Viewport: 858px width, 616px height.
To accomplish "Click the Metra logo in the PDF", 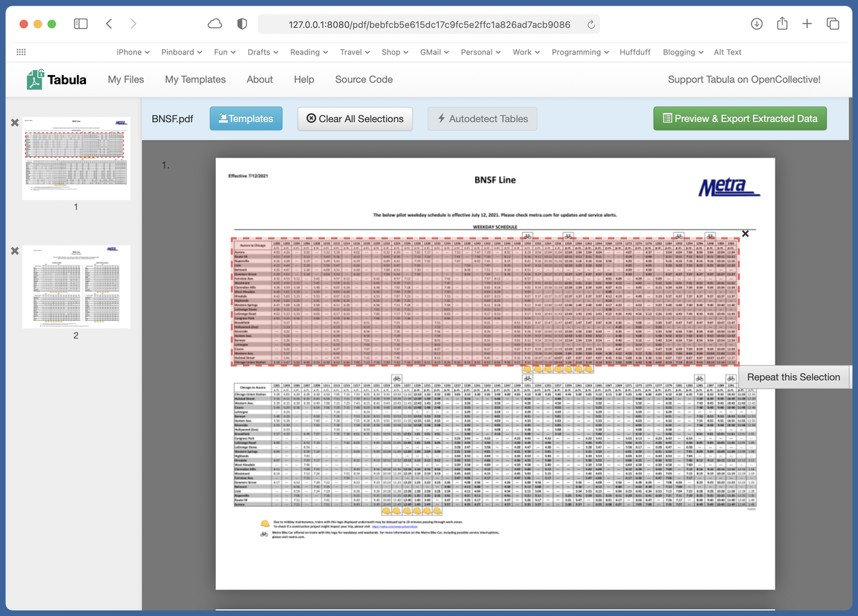I will click(x=728, y=187).
